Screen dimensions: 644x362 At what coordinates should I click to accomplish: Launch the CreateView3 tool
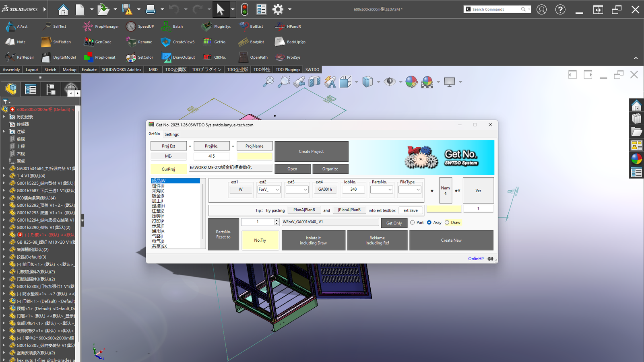pos(165,42)
